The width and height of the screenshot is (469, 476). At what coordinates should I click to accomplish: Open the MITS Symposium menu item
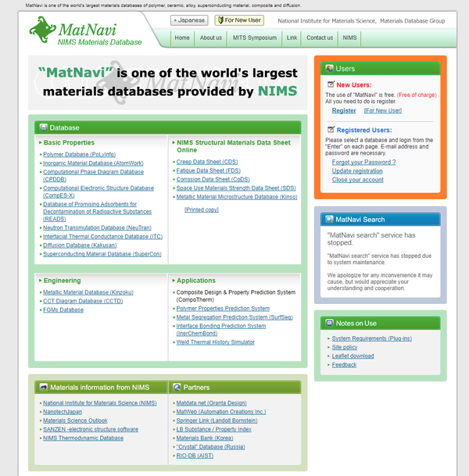coord(254,38)
